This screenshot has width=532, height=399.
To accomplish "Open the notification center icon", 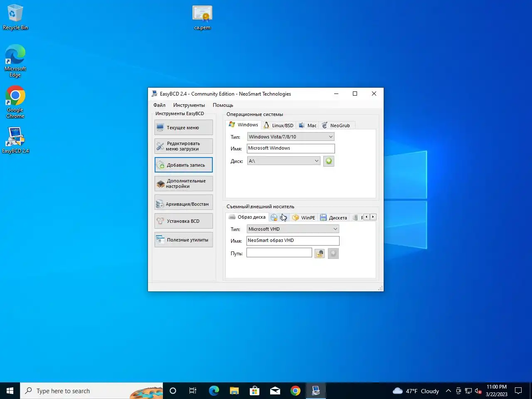I will pos(518,391).
